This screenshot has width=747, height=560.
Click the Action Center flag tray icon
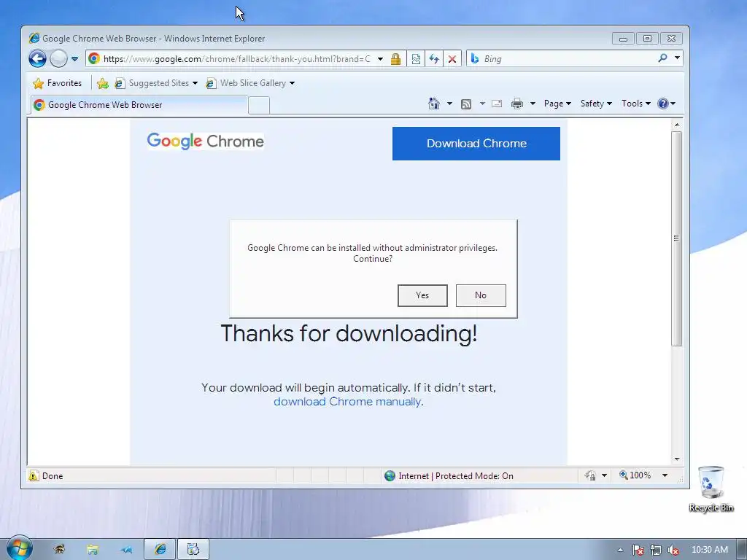click(x=638, y=550)
